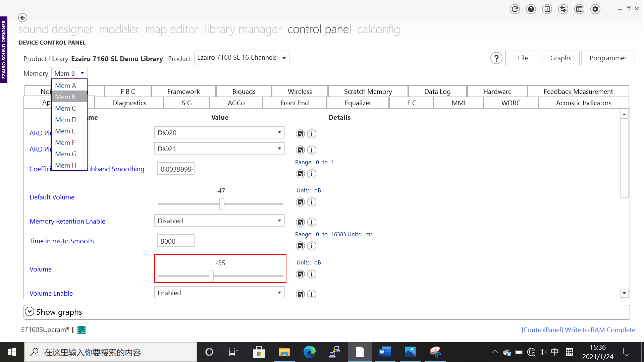
Task: Open the settings gear icon
Action: [x=595, y=9]
